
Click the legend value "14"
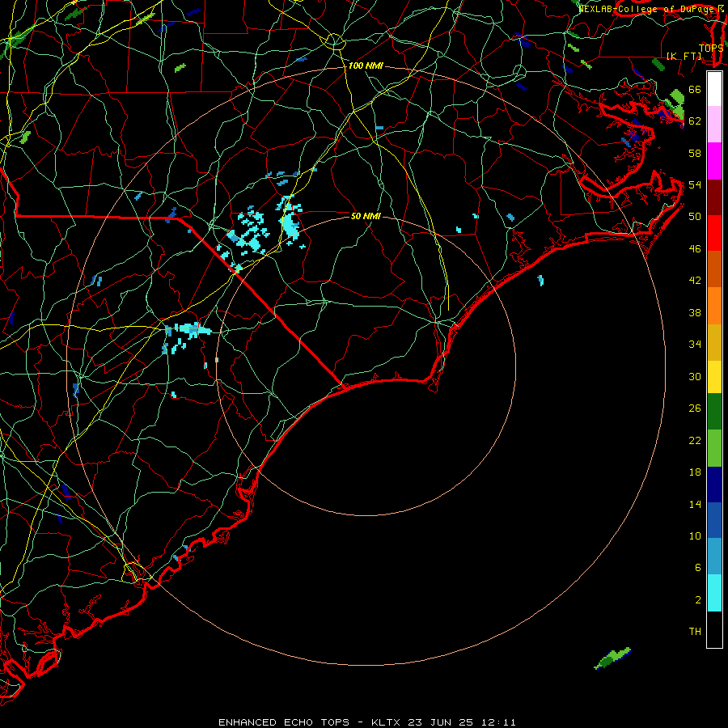click(695, 504)
